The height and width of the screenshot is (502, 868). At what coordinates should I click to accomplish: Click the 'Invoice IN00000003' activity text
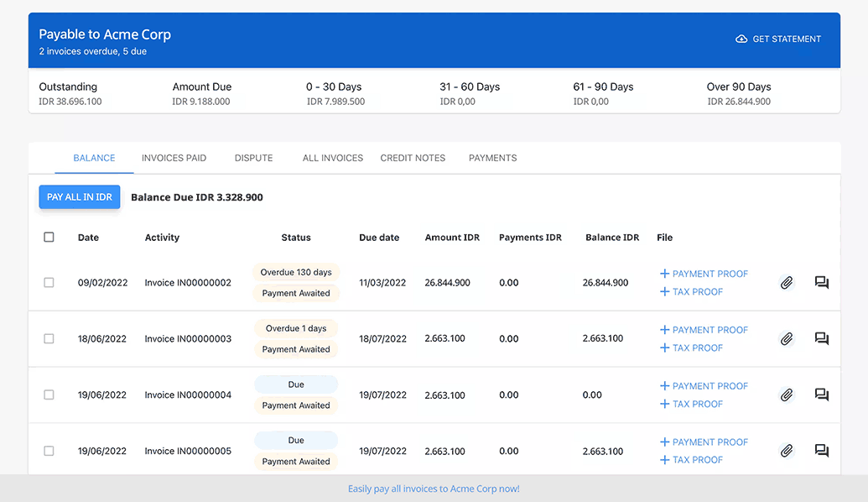coord(188,338)
